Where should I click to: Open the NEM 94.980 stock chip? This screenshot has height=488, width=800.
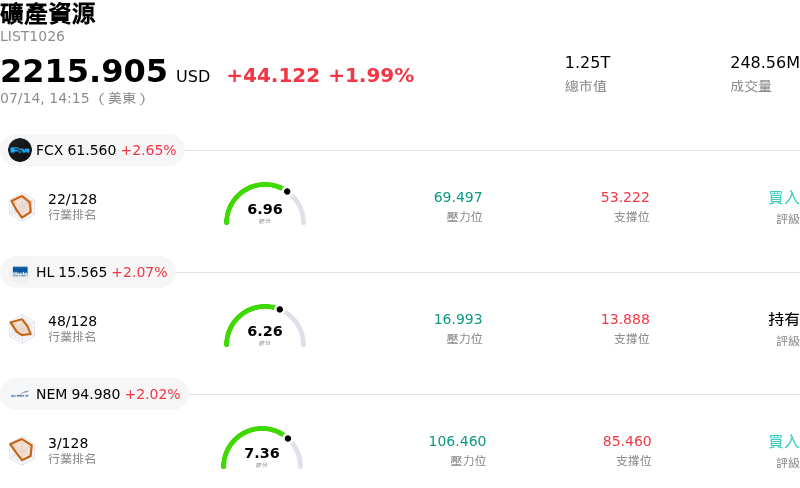(x=94, y=394)
